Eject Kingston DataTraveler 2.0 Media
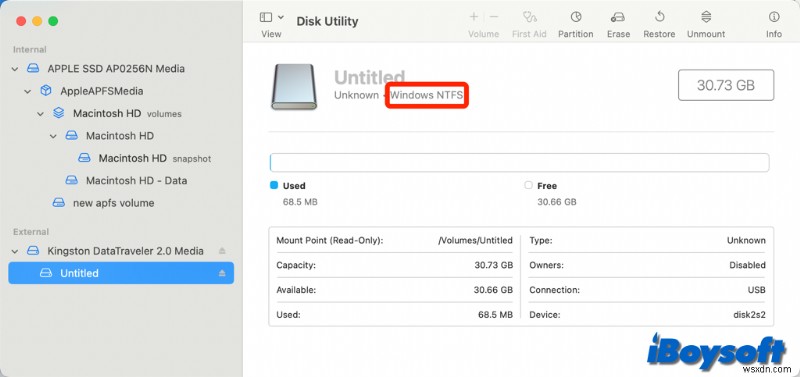The height and width of the screenshot is (377, 800). (x=222, y=250)
